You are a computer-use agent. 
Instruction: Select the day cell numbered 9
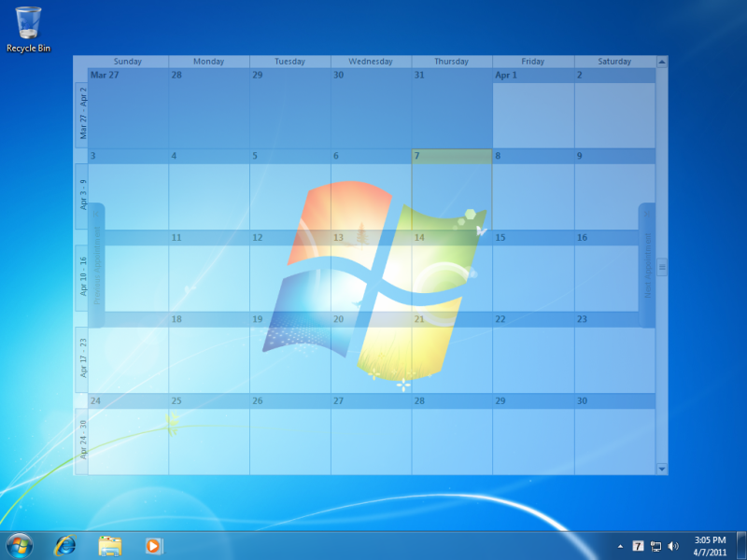coord(614,189)
